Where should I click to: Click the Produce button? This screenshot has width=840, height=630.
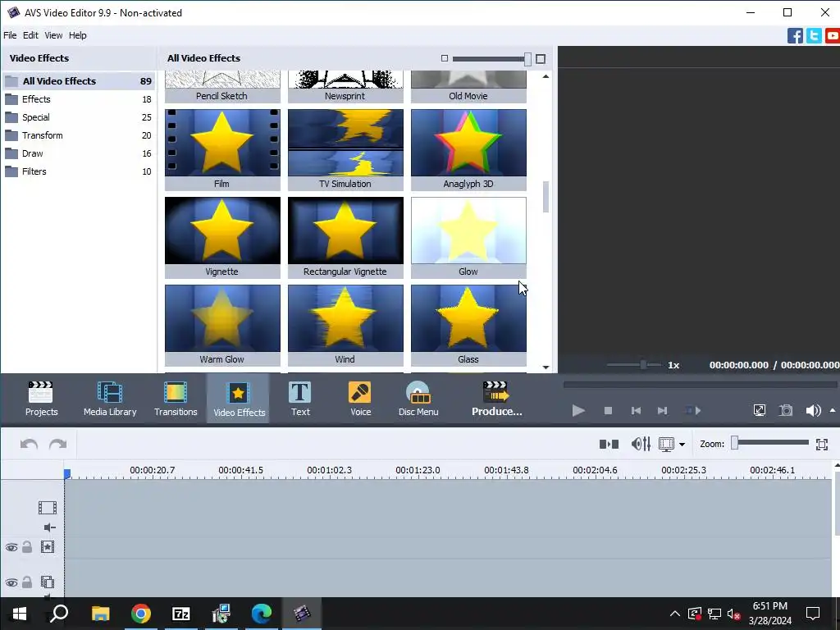[496, 399]
